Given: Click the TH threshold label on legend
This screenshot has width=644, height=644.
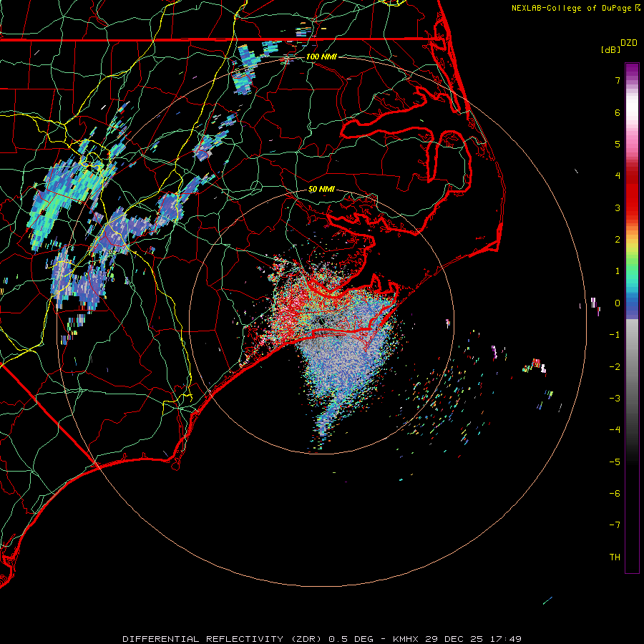Looking at the screenshot, I should click(615, 557).
